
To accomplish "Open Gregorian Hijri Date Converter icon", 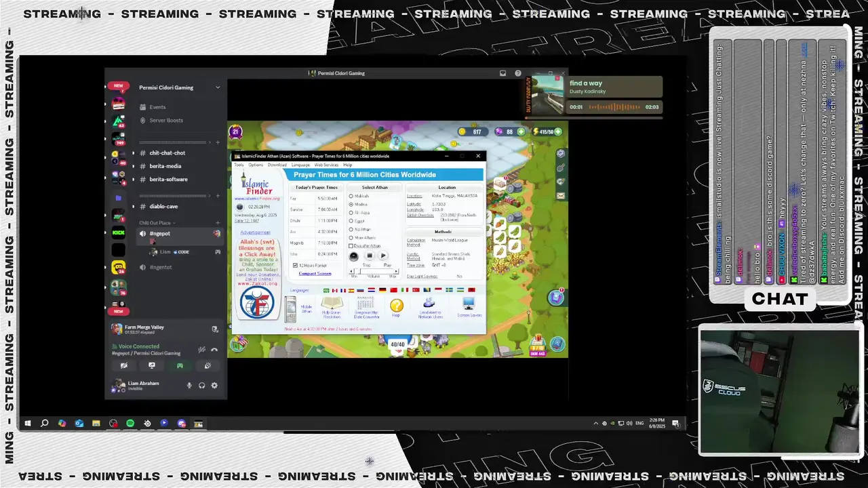I will [366, 304].
